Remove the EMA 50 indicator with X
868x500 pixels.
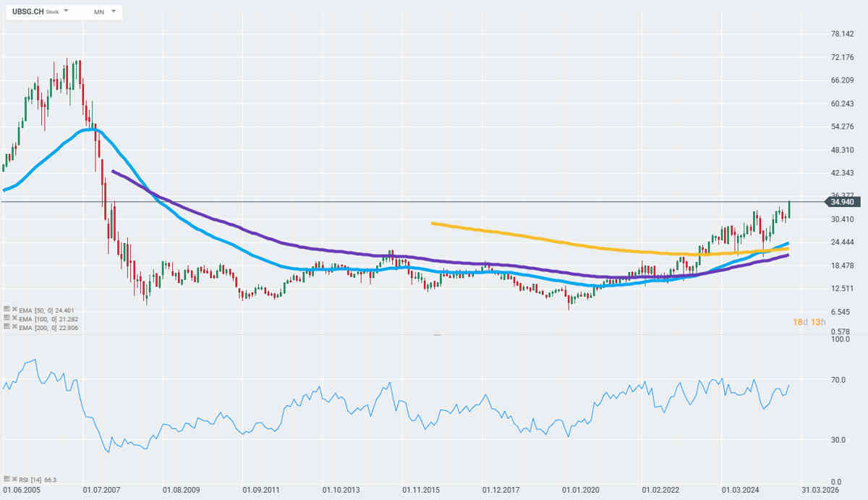(15, 309)
